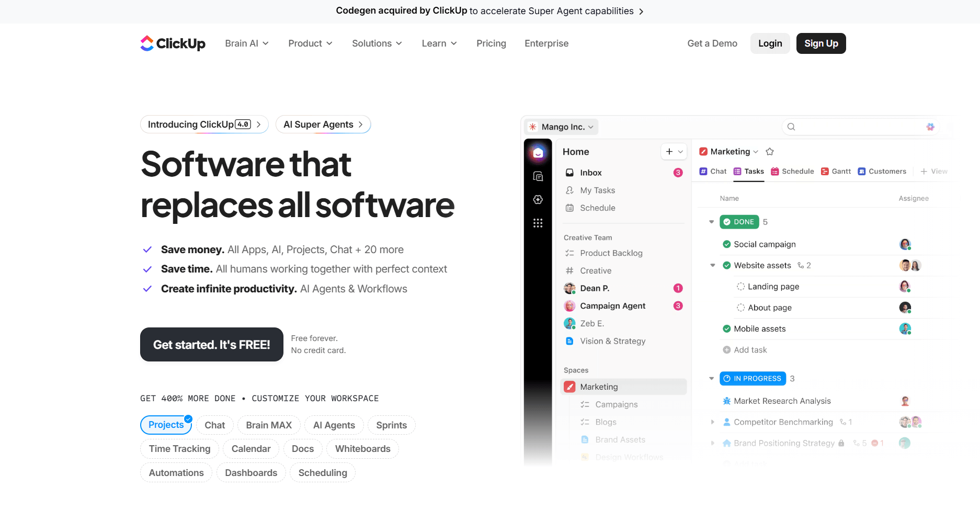Click the Inbox tray icon
980x510 pixels.
click(x=570, y=173)
